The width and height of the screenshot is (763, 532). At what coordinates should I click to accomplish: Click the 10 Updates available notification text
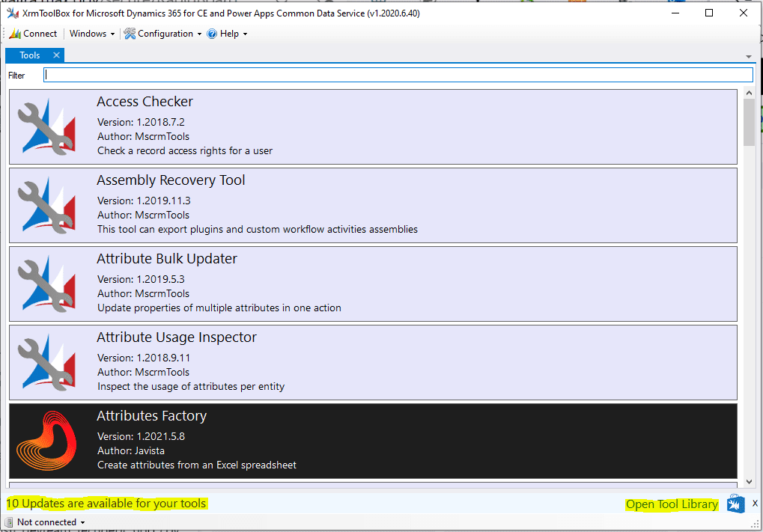[x=106, y=504]
